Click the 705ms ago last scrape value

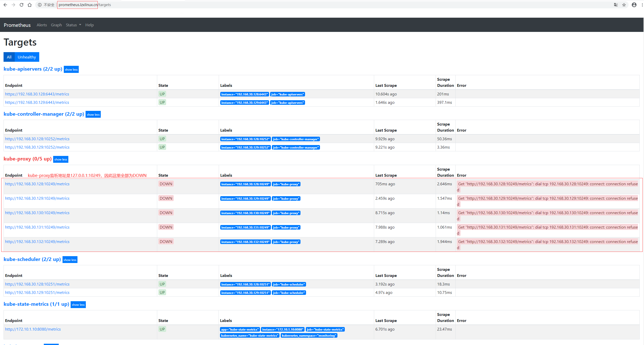point(385,184)
